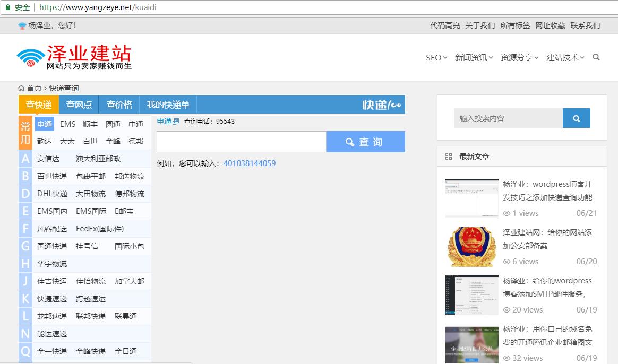This screenshot has width=618, height=364.
Task: Open wordpress快递查询 article thumbnail
Action: point(472,198)
